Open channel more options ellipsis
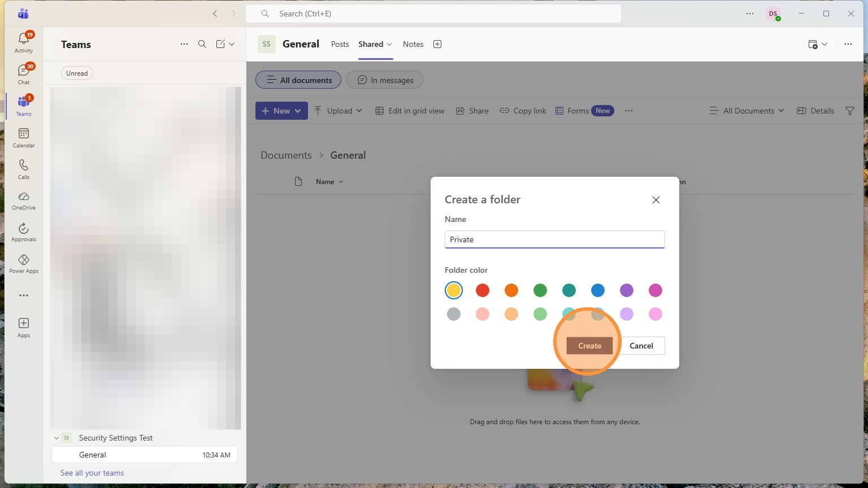This screenshot has height=488, width=868. [x=848, y=44]
